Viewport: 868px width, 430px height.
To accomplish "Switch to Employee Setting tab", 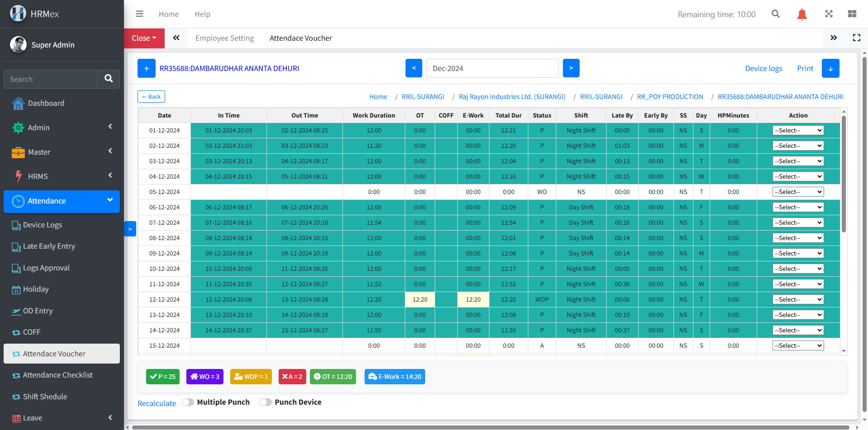I will (x=224, y=38).
